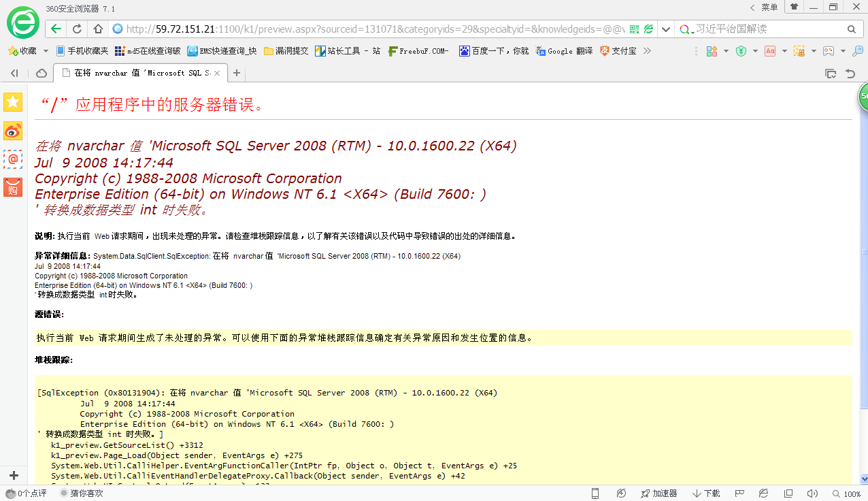Open the 下载 download manager
Image resolution: width=868 pixels, height=501 pixels.
(707, 494)
